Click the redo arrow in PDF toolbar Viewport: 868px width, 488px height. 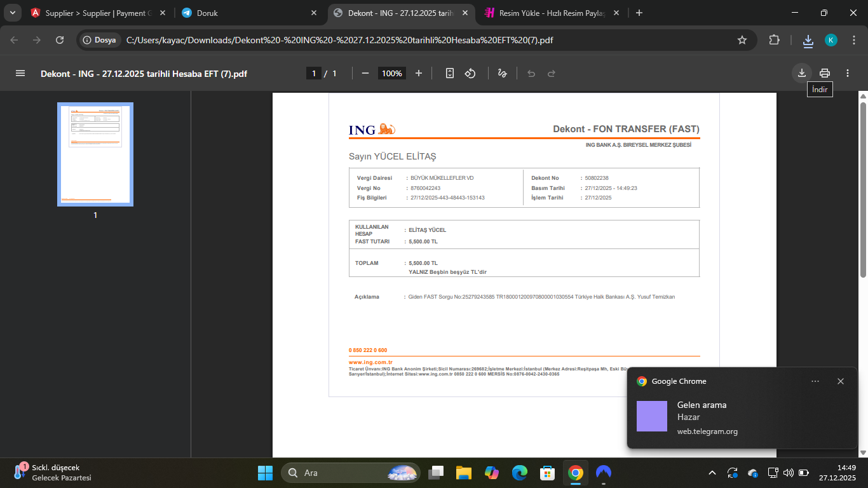point(552,73)
